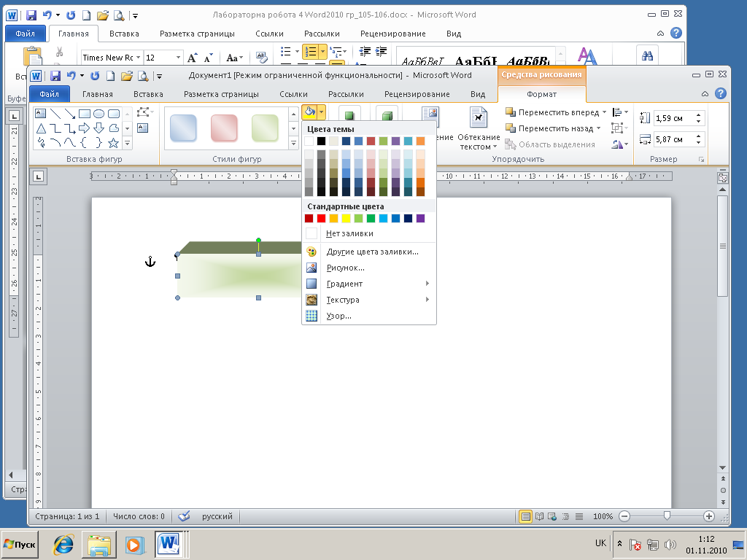This screenshot has width=747, height=560.
Task: Select the 5-Point Star shape
Action: (x=113, y=142)
